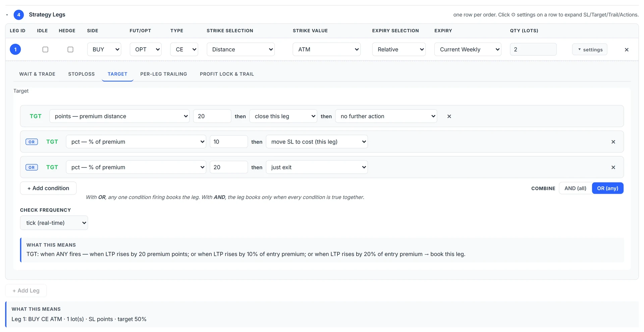This screenshot has height=332, width=644.
Task: Delete the points premium distance condition
Action: coord(449,116)
